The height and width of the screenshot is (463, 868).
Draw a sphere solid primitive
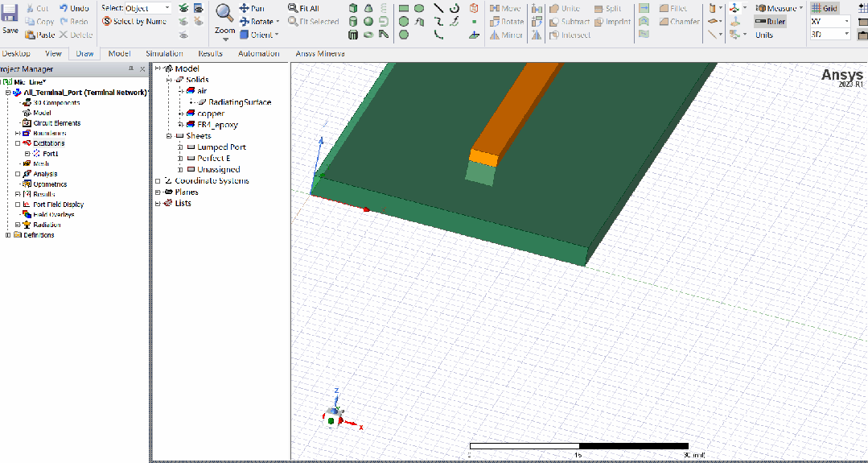[x=368, y=22]
